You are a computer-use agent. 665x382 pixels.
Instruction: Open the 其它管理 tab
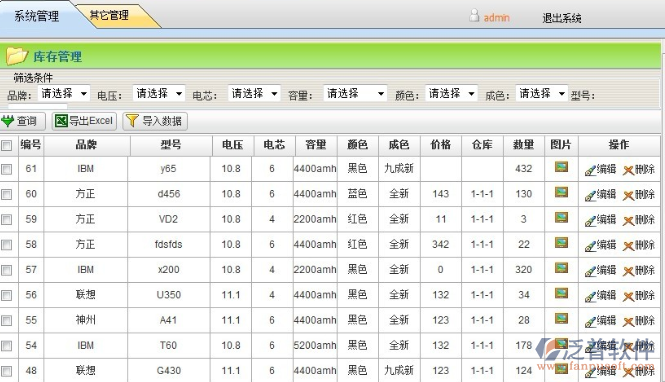[109, 16]
